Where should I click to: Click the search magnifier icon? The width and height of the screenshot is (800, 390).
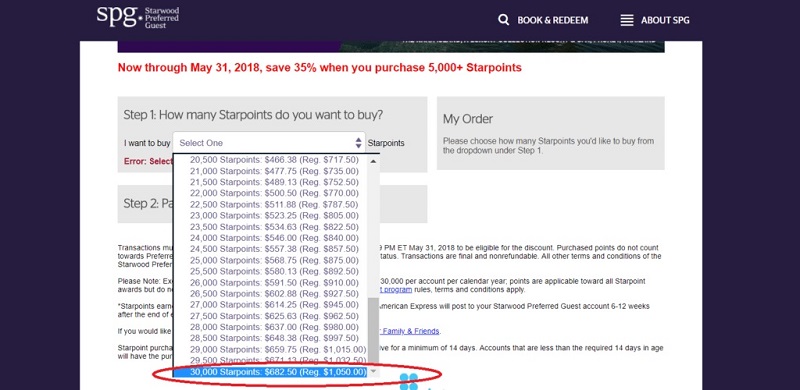pyautogui.click(x=504, y=20)
